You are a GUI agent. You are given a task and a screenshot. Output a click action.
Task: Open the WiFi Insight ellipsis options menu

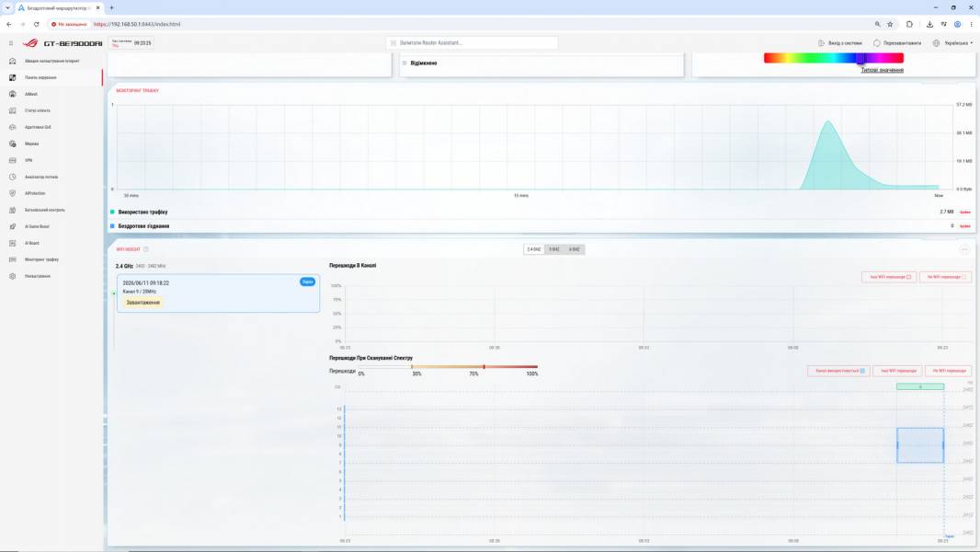pos(964,249)
